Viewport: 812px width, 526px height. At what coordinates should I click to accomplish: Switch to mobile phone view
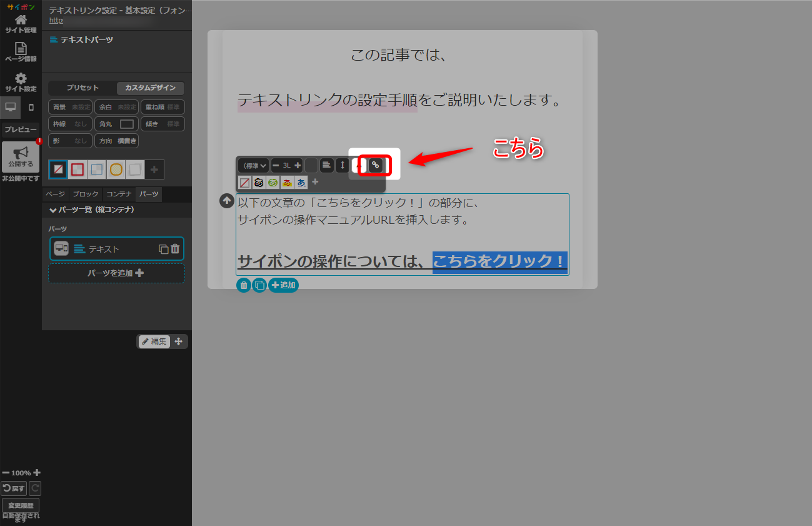[31, 107]
